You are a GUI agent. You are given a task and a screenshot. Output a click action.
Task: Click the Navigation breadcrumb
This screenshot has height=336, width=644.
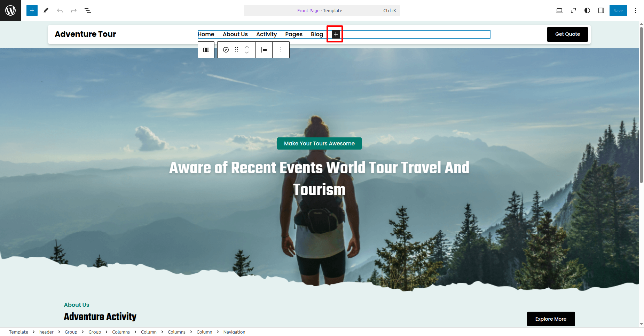[234, 332]
